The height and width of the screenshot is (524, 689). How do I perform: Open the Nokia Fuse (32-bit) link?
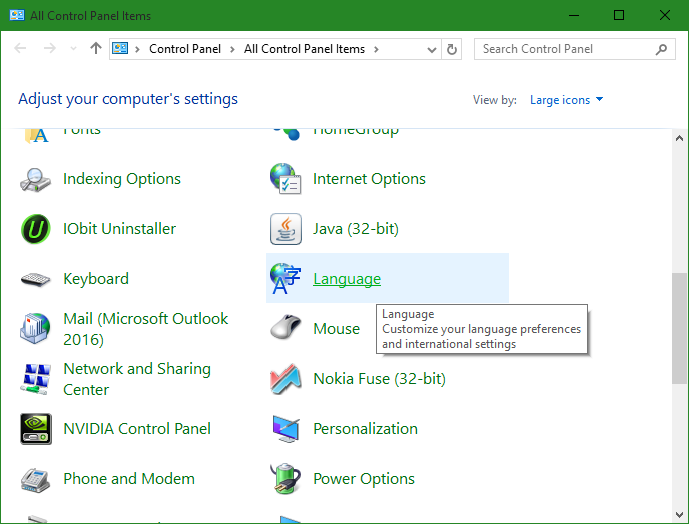(x=379, y=379)
